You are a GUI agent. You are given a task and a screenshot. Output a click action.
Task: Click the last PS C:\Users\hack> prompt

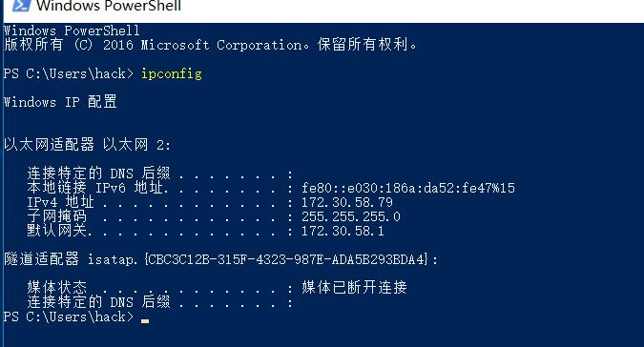(69, 317)
